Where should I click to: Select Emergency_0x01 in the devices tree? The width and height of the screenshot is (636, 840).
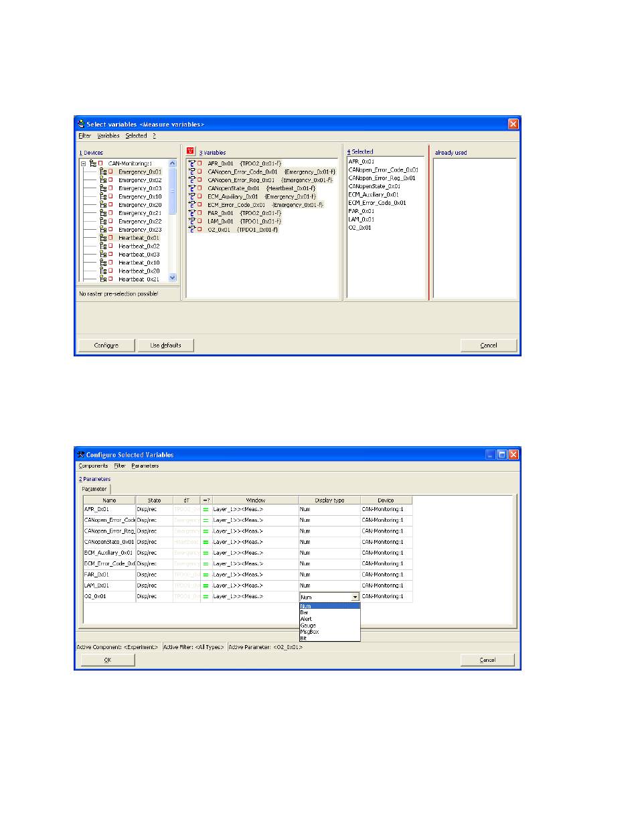(x=139, y=171)
